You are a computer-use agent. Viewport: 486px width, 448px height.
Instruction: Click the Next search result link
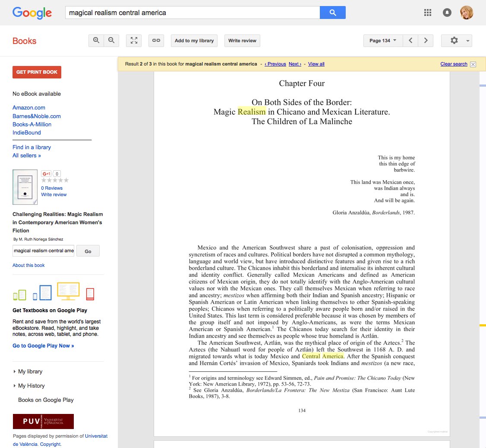[x=295, y=64]
